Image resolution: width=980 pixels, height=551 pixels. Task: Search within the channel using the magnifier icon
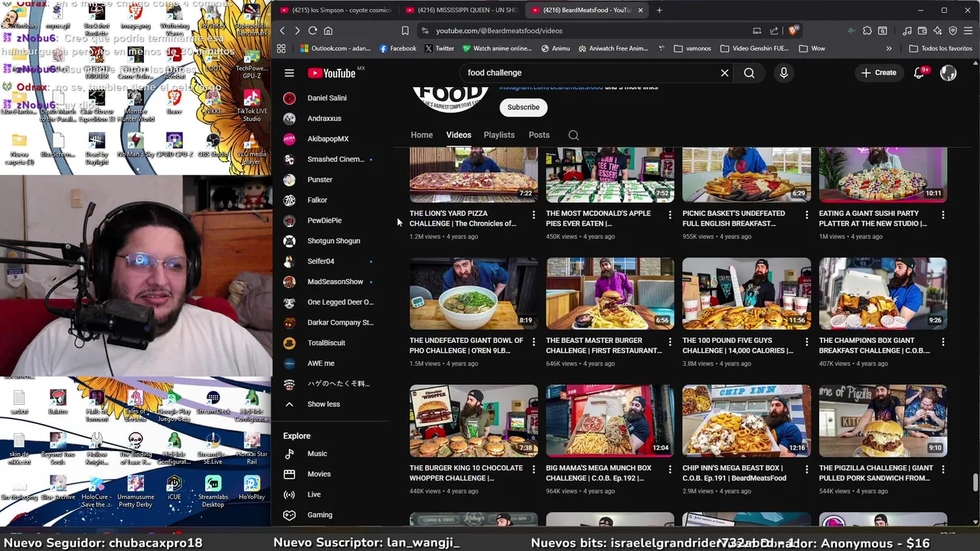pos(573,135)
